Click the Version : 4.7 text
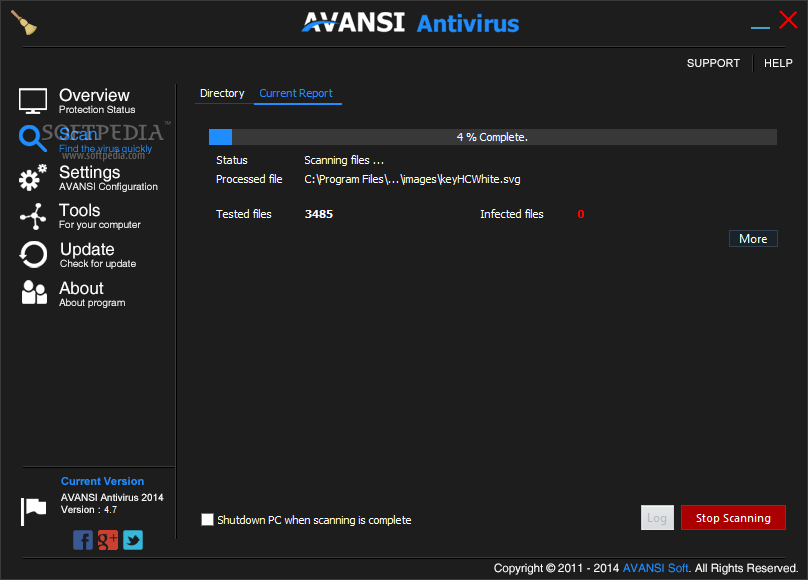808x580 pixels. click(x=89, y=509)
